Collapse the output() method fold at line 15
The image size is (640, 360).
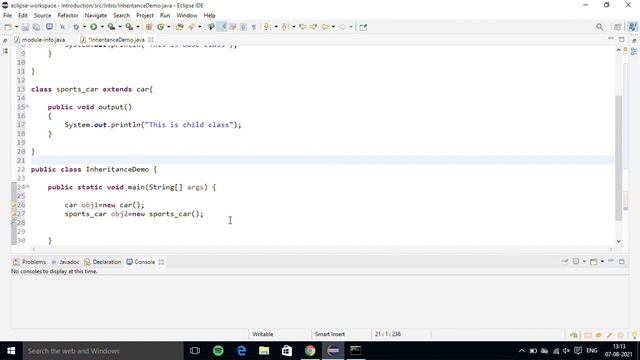pos(28,107)
